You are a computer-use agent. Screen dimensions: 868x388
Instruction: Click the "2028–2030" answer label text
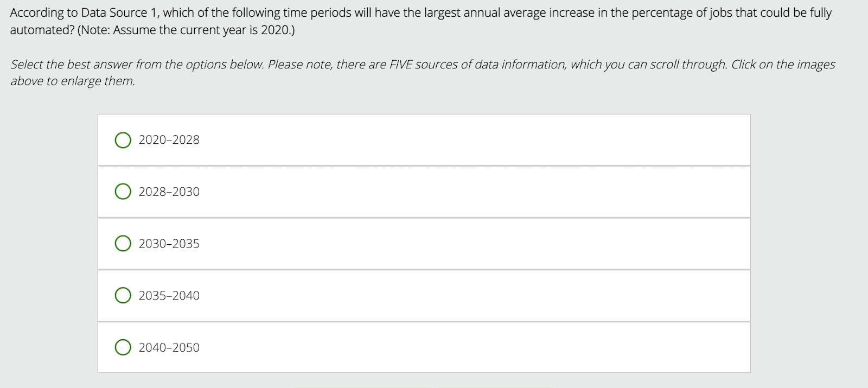tap(169, 192)
